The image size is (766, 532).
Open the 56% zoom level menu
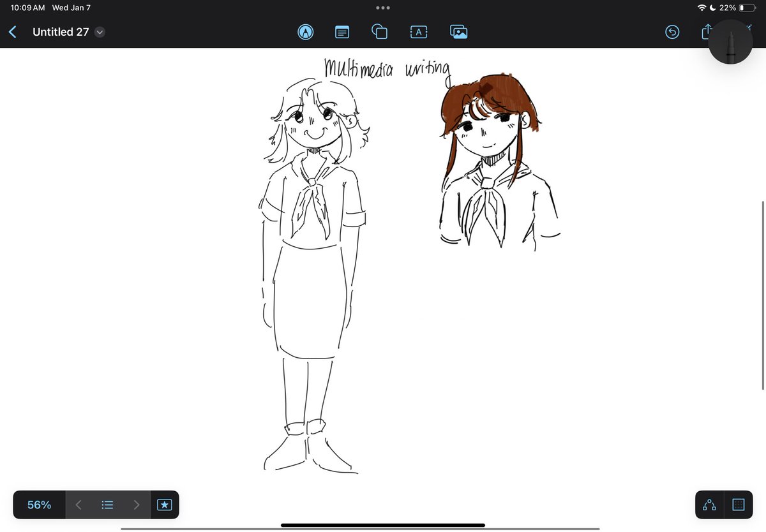click(39, 505)
